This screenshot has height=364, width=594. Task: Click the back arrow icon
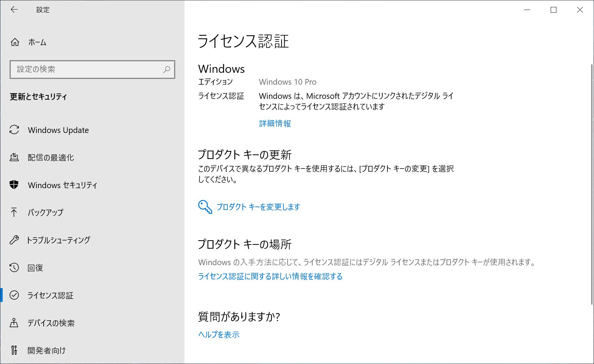click(x=14, y=10)
